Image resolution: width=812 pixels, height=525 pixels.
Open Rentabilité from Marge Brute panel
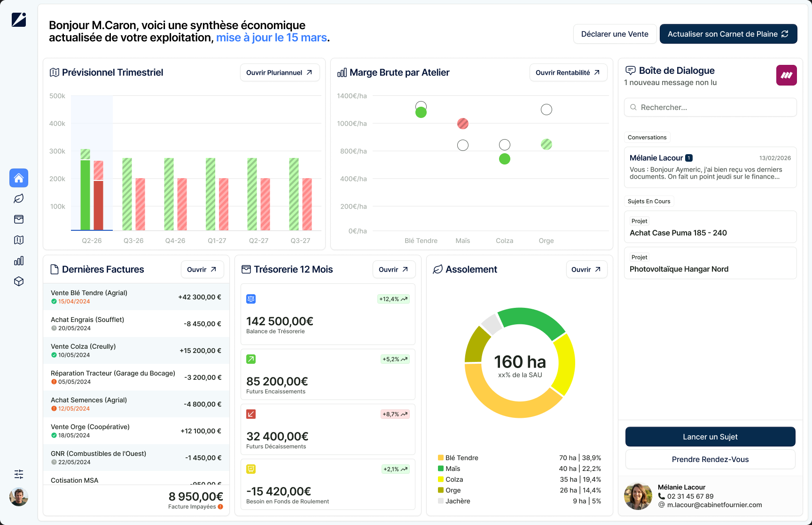pyautogui.click(x=569, y=72)
